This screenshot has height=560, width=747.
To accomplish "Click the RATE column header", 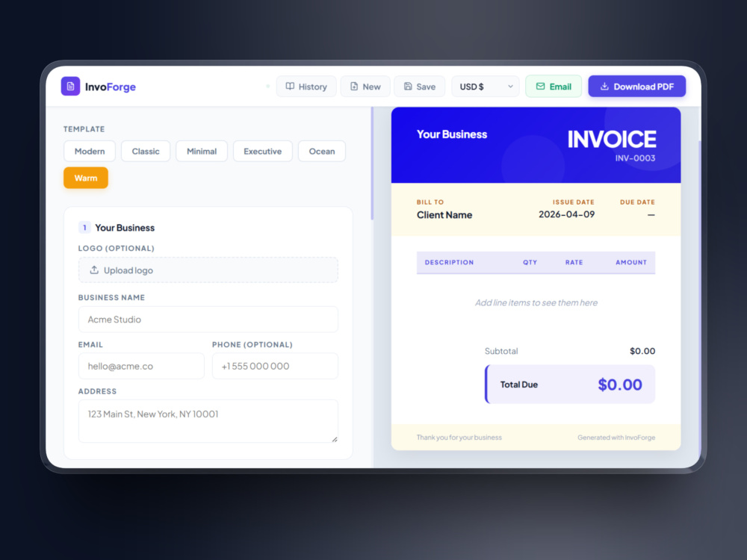I will 574,262.
